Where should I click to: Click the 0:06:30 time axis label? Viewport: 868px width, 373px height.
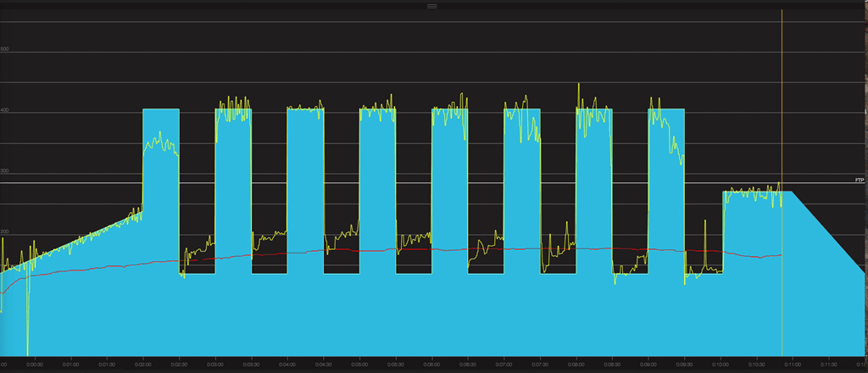click(468, 365)
